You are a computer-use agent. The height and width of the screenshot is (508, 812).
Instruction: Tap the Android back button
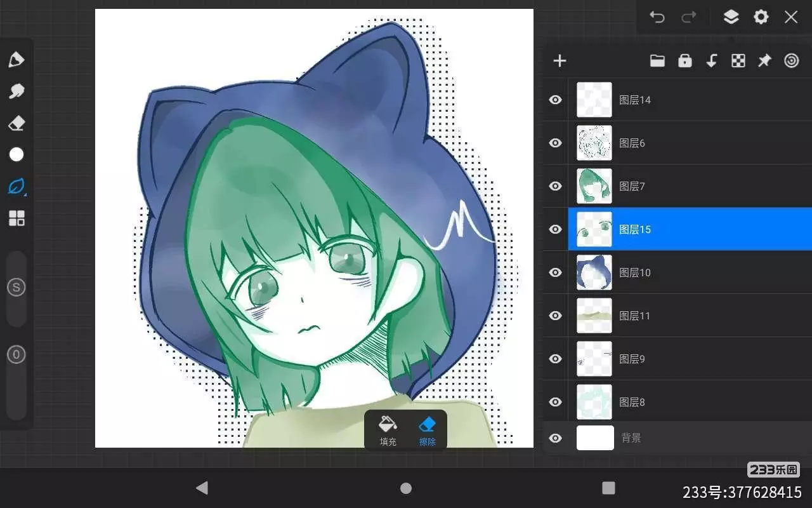(x=202, y=488)
